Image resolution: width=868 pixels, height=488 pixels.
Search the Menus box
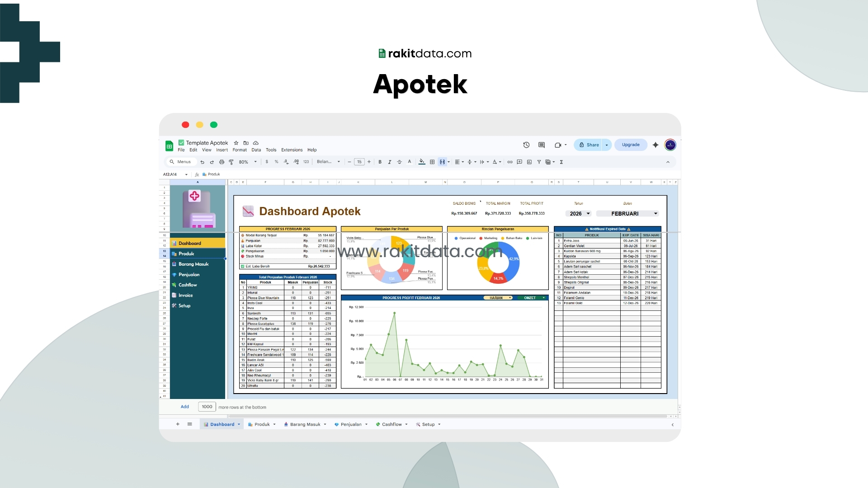pyautogui.click(x=181, y=162)
